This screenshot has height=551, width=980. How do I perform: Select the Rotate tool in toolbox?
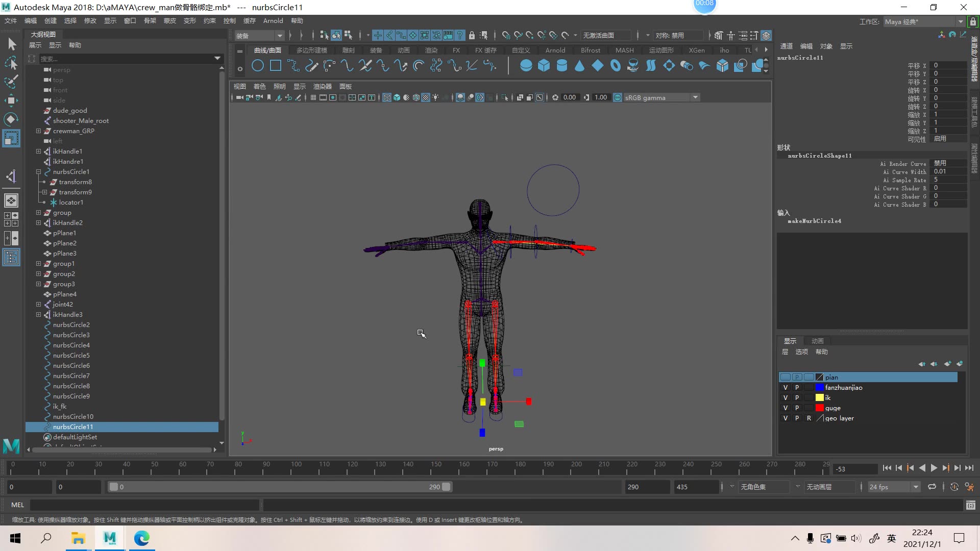click(x=11, y=119)
